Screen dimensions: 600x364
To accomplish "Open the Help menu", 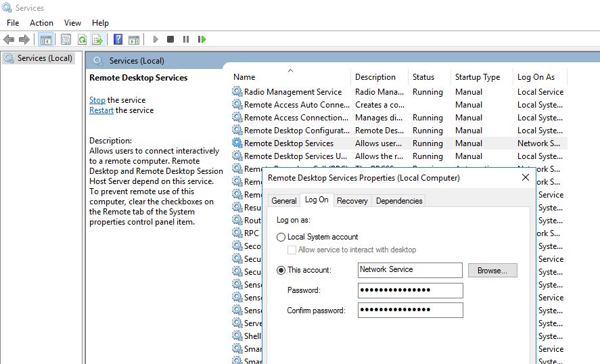I will [100, 23].
